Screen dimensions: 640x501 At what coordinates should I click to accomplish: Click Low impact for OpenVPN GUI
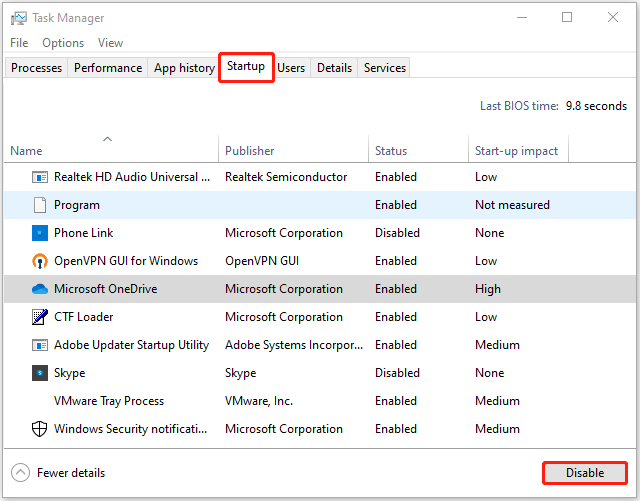pyautogui.click(x=486, y=261)
